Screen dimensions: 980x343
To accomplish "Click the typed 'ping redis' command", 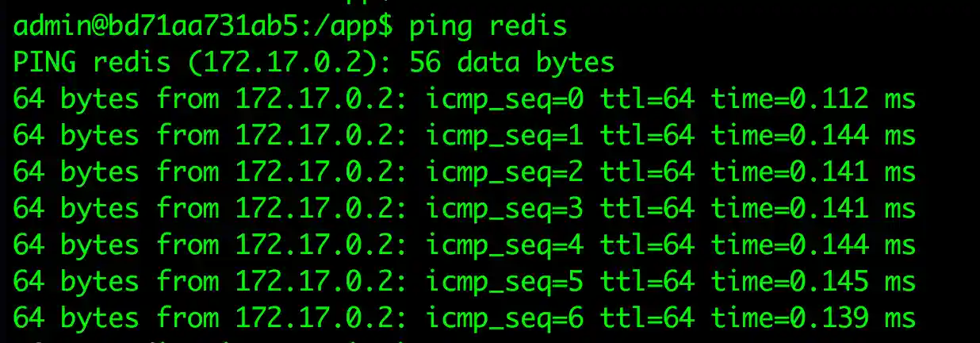I will pos(488,26).
